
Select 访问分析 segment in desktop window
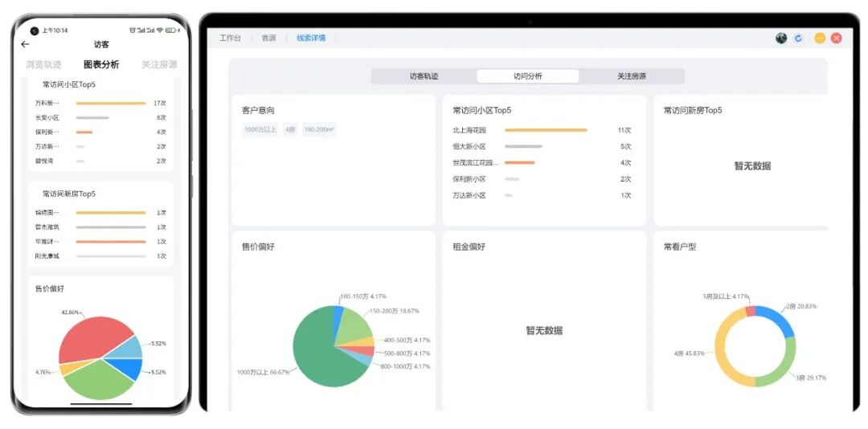[527, 76]
